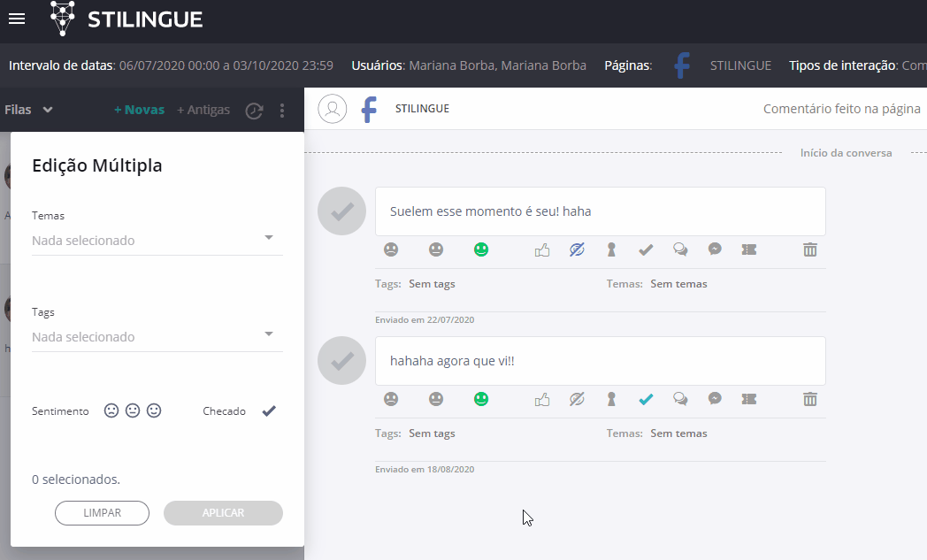927x560 pixels.
Task: Set negative sentiment on 'Suelem esse momento' comment
Action: pos(391,249)
